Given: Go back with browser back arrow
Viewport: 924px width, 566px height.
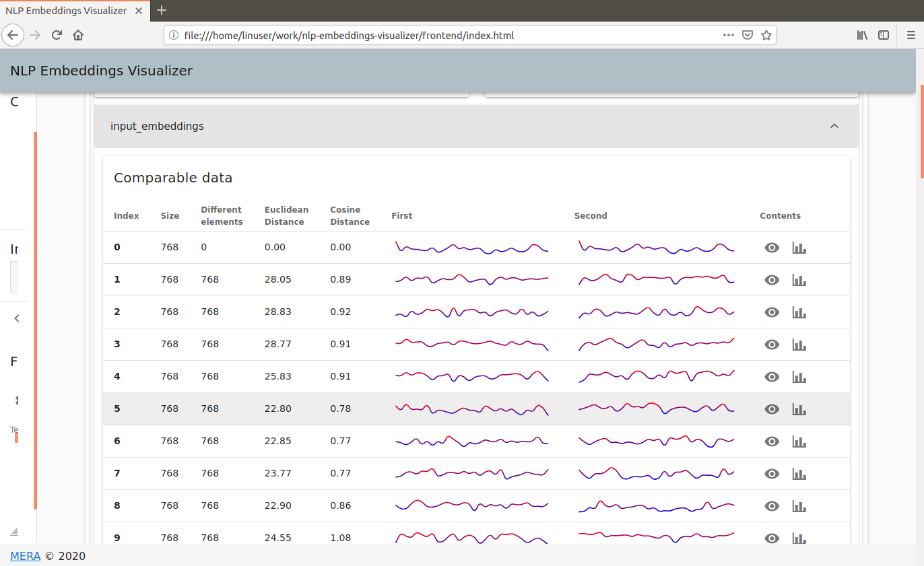Looking at the screenshot, I should [13, 35].
